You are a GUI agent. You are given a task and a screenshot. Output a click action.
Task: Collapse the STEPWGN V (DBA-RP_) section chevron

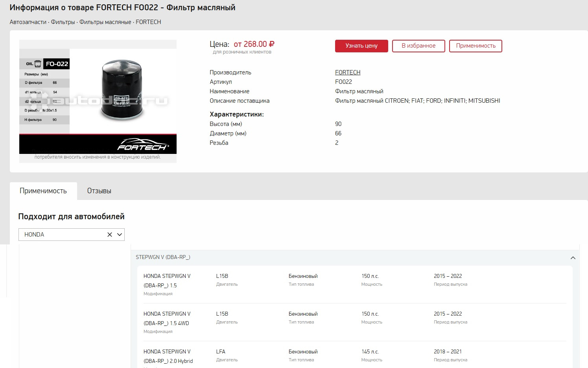(573, 258)
